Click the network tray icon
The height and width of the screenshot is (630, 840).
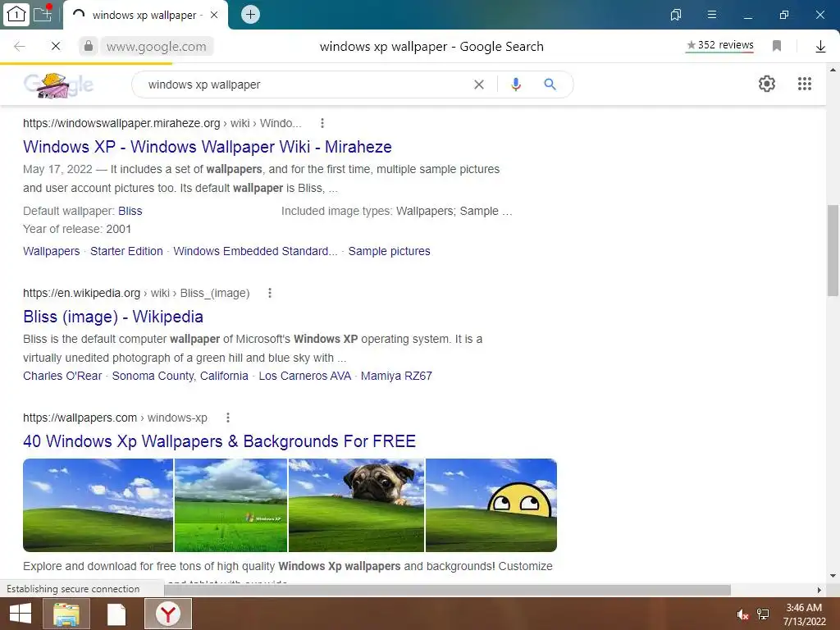[763, 614]
